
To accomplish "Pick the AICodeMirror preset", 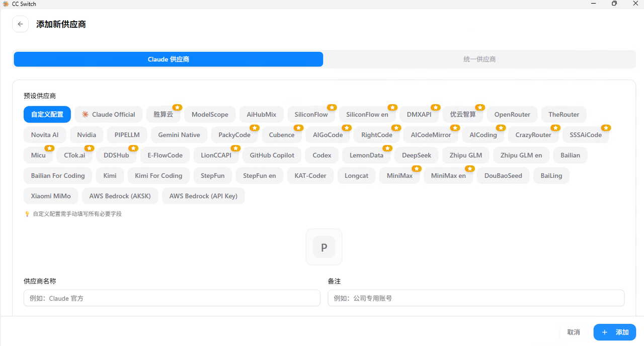I will click(x=431, y=135).
